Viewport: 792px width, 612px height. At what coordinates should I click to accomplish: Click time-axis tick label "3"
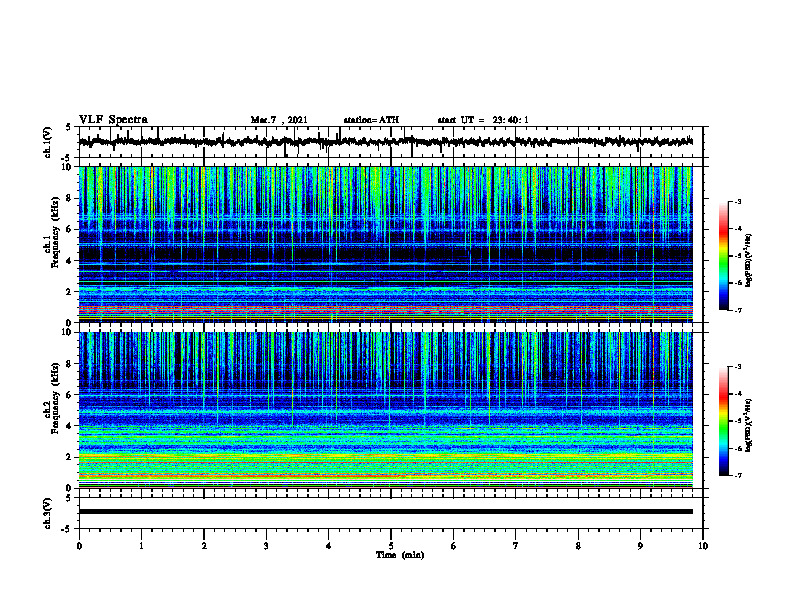pyautogui.click(x=266, y=546)
